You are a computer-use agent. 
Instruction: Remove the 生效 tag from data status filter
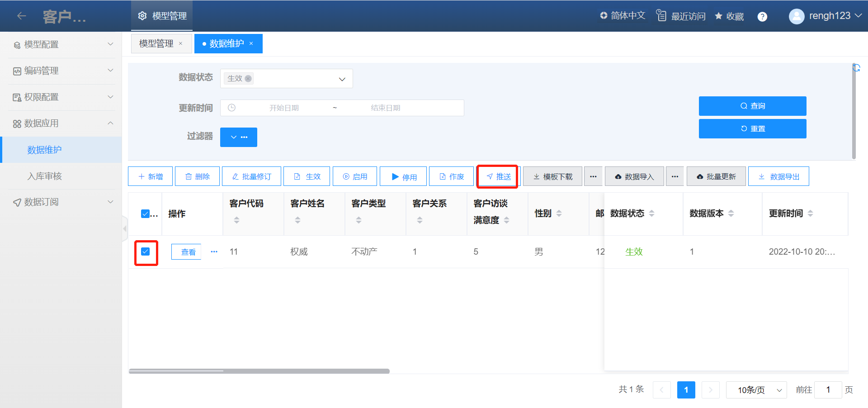[x=248, y=79]
